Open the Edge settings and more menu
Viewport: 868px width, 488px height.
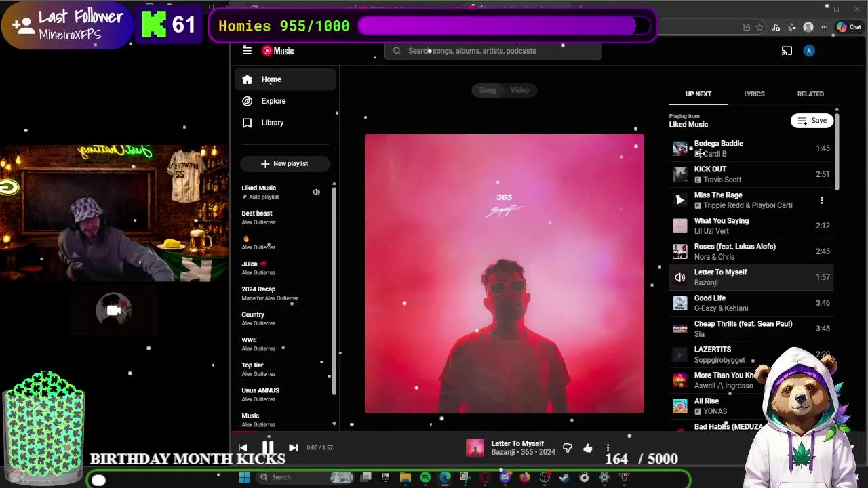click(x=825, y=27)
